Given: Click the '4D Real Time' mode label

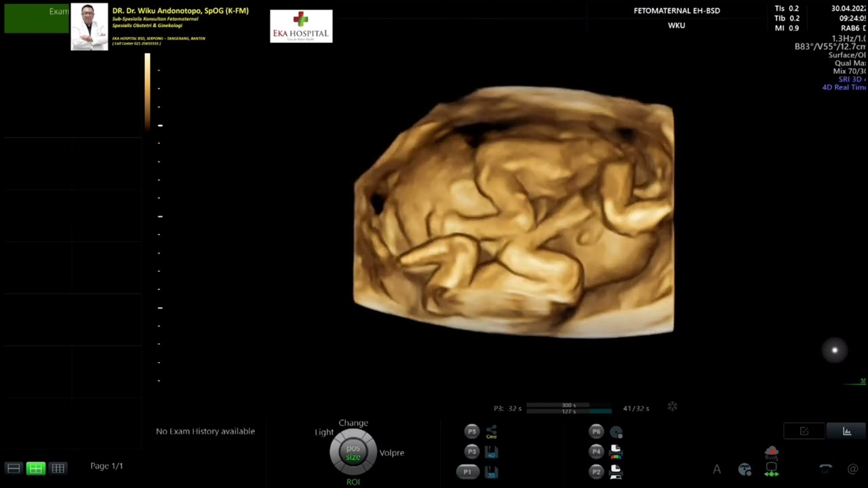Looking at the screenshot, I should 844,87.
